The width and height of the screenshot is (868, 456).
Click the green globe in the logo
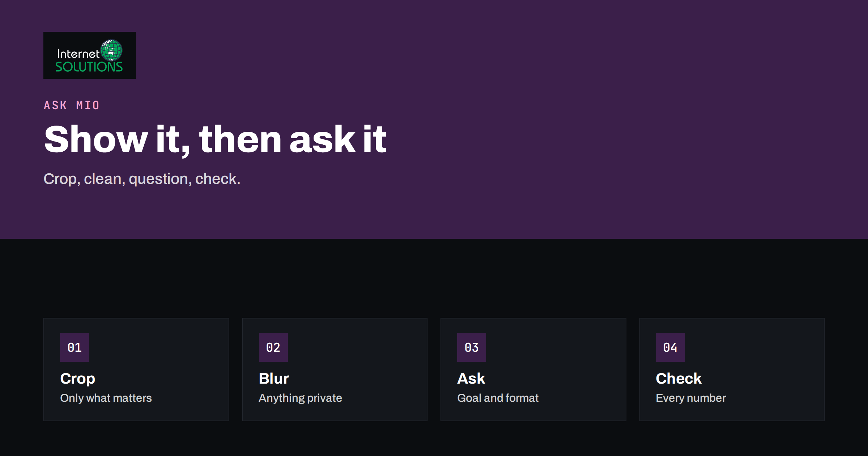coord(111,50)
